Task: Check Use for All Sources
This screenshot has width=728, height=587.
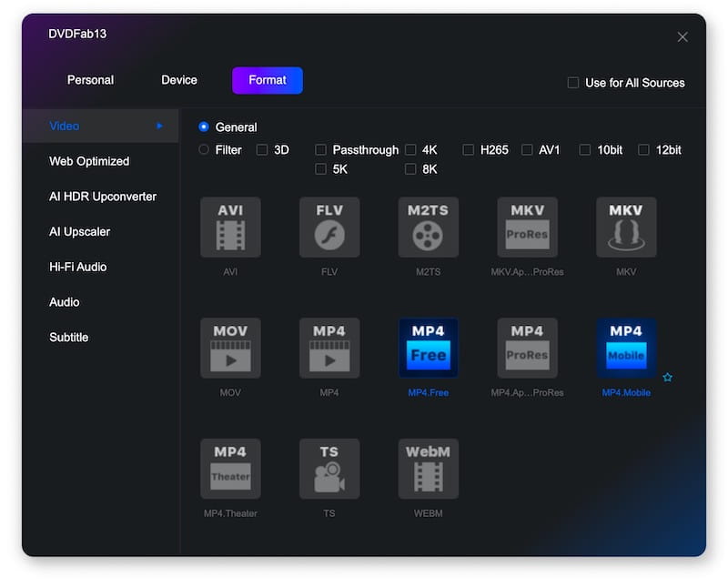Action: click(x=573, y=83)
